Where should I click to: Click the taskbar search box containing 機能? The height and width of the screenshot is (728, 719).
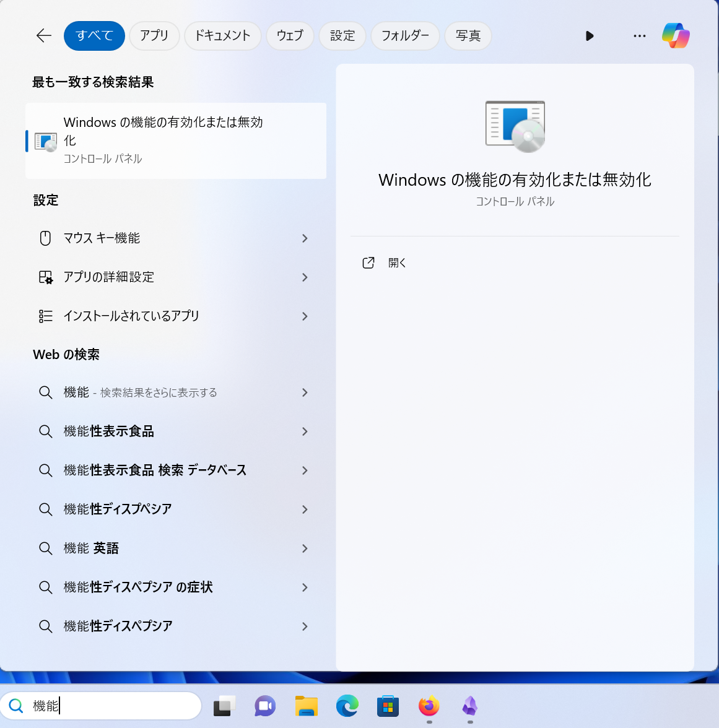[x=101, y=706]
